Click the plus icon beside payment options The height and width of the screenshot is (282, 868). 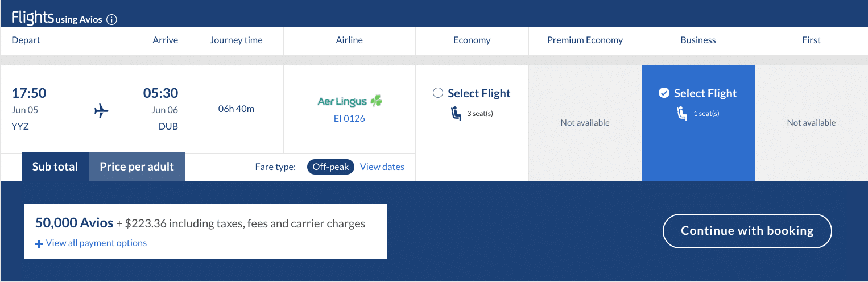39,244
